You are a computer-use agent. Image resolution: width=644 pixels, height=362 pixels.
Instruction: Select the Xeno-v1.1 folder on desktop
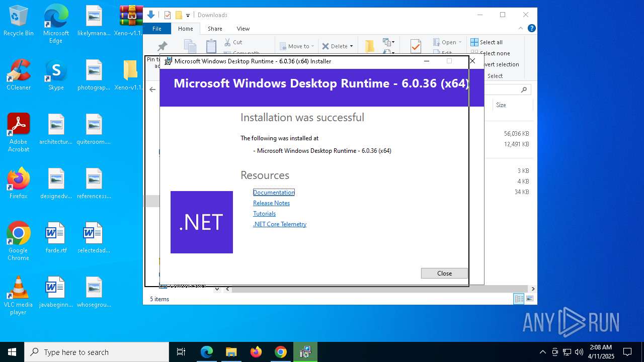(130, 75)
